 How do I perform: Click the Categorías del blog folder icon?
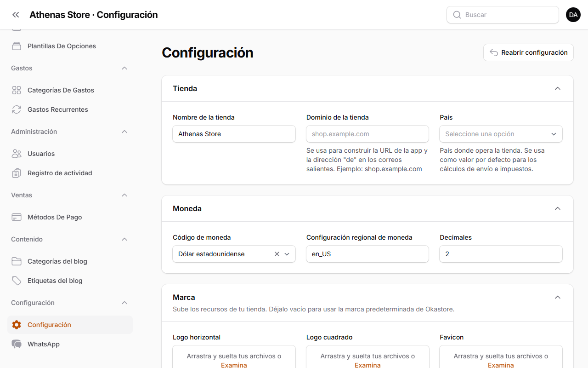point(17,261)
